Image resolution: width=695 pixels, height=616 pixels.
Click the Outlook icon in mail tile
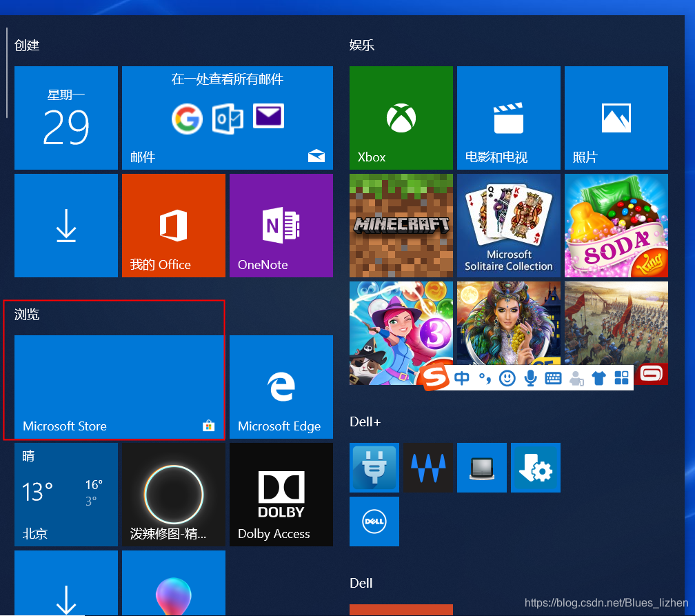point(228,119)
